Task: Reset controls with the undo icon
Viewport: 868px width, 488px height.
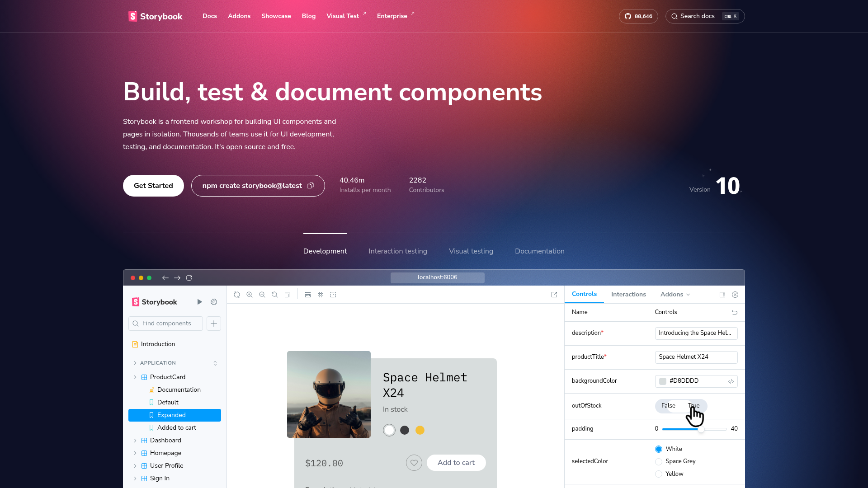Action: [735, 312]
